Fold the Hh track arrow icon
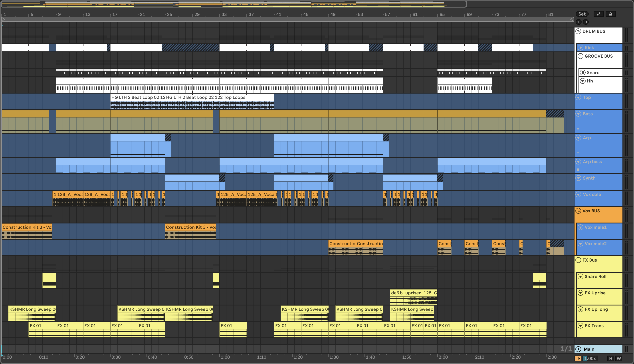Viewport: 634px width, 364px height. click(583, 81)
